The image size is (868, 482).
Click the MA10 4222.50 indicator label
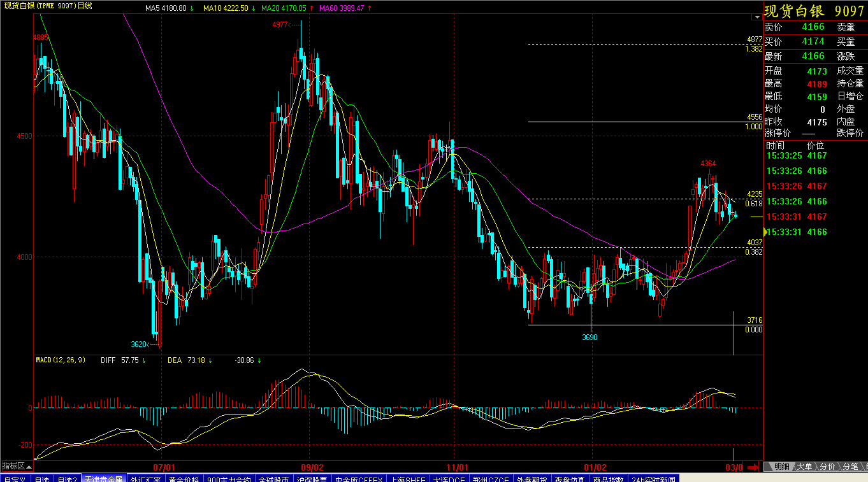point(229,8)
